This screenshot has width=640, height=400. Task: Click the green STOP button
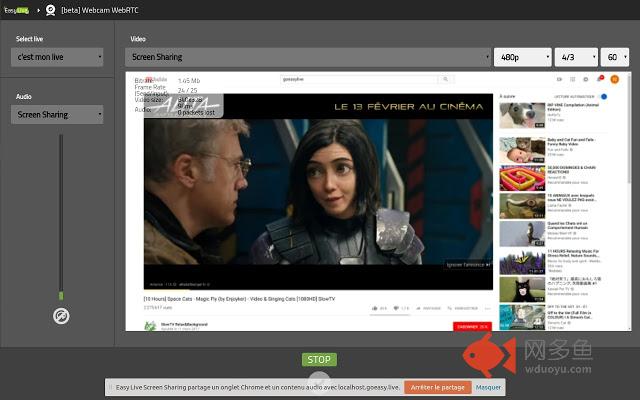click(x=319, y=360)
